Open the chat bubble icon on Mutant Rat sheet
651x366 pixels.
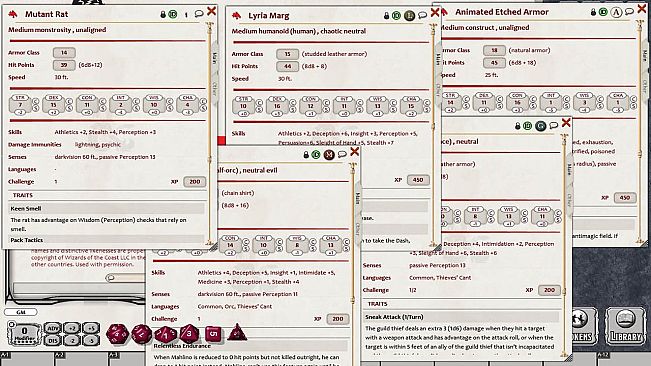pos(199,14)
